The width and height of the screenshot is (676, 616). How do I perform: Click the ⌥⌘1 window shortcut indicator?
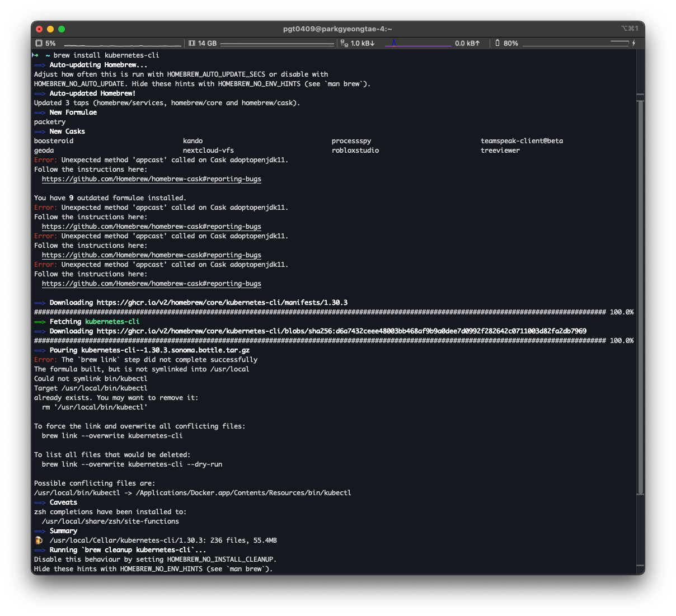click(630, 29)
